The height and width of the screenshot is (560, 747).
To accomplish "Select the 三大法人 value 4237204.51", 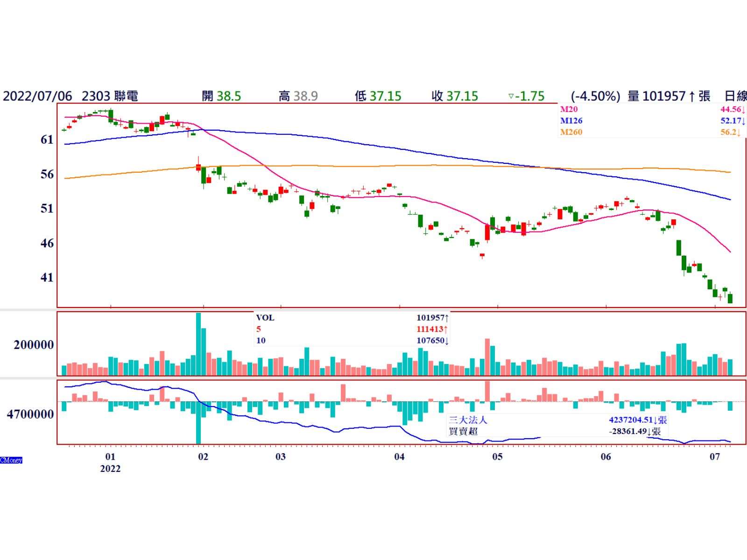I will tap(638, 420).
